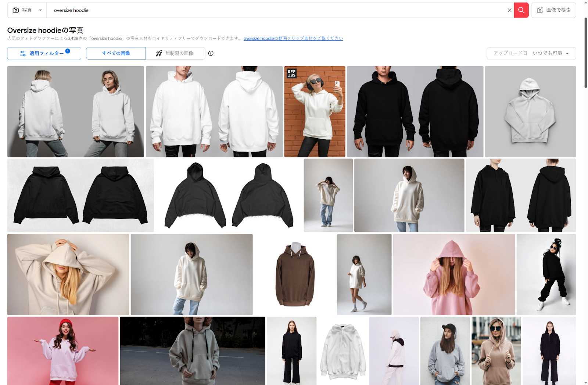The image size is (588, 385).
Task: Clear the search query with X icon
Action: tap(509, 10)
